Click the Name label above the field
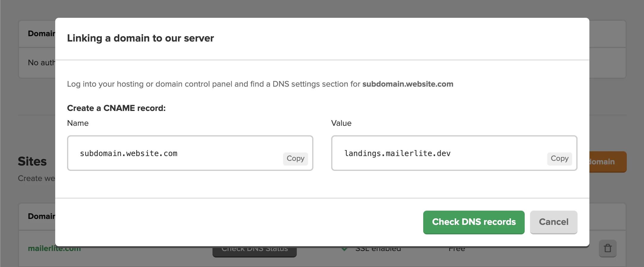Image resolution: width=644 pixels, height=267 pixels. [78, 123]
